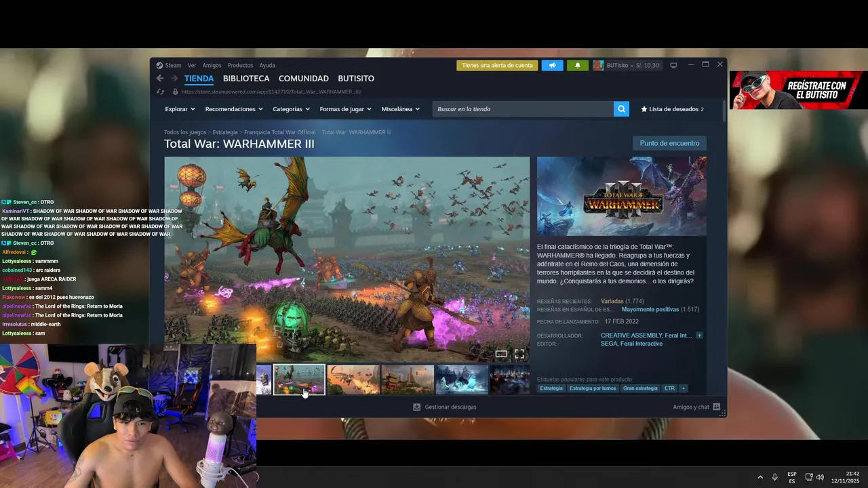Switch Steam to Big Picture mode icon

[673, 66]
